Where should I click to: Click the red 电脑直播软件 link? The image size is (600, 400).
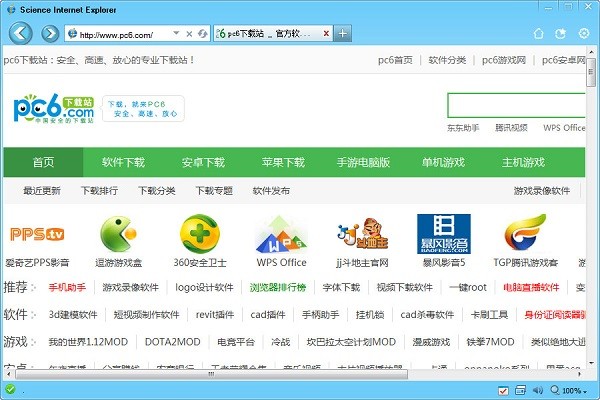click(x=531, y=287)
